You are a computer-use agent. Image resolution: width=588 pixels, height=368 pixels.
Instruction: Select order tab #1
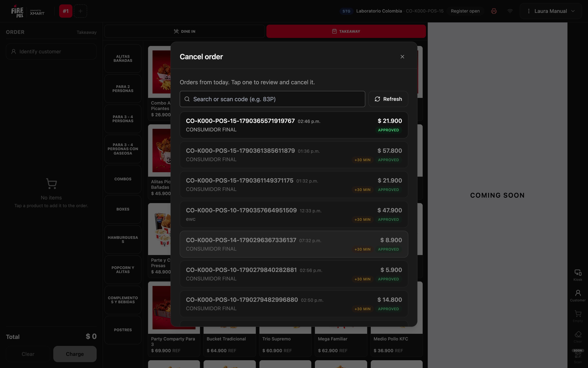coord(66,11)
